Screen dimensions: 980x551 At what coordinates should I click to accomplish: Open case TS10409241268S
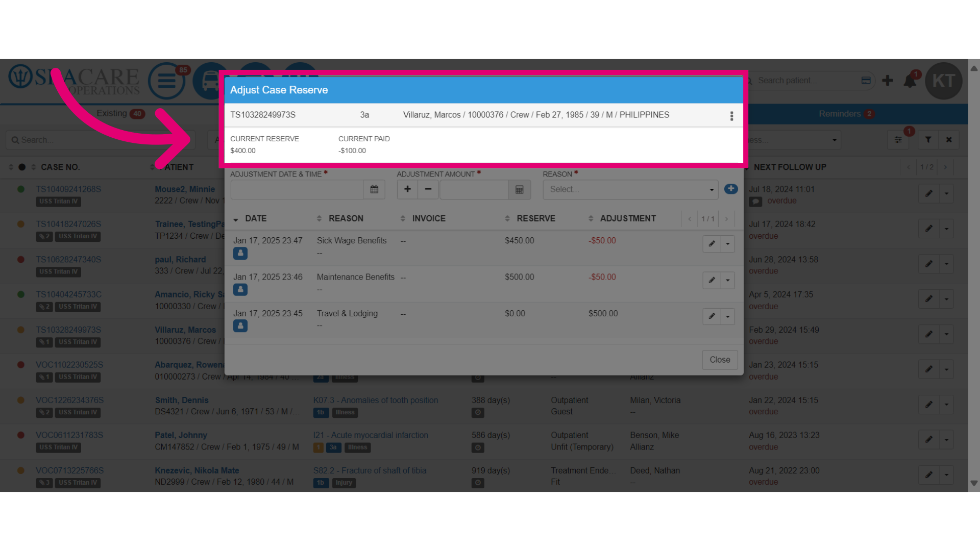68,189
